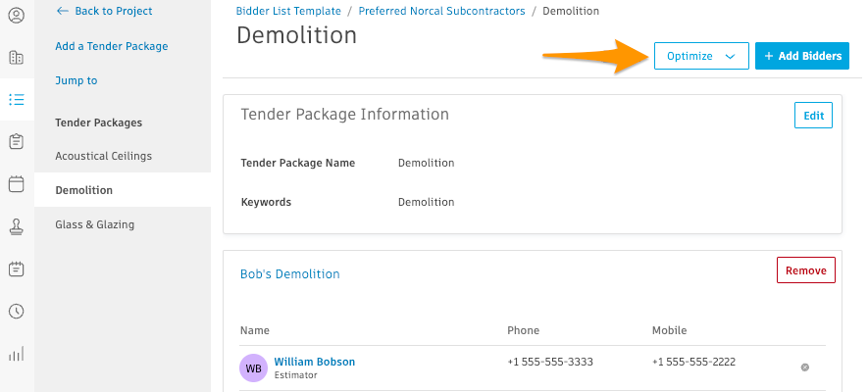Open the Jump to menu
Viewport: 868px width, 392px height.
77,80
